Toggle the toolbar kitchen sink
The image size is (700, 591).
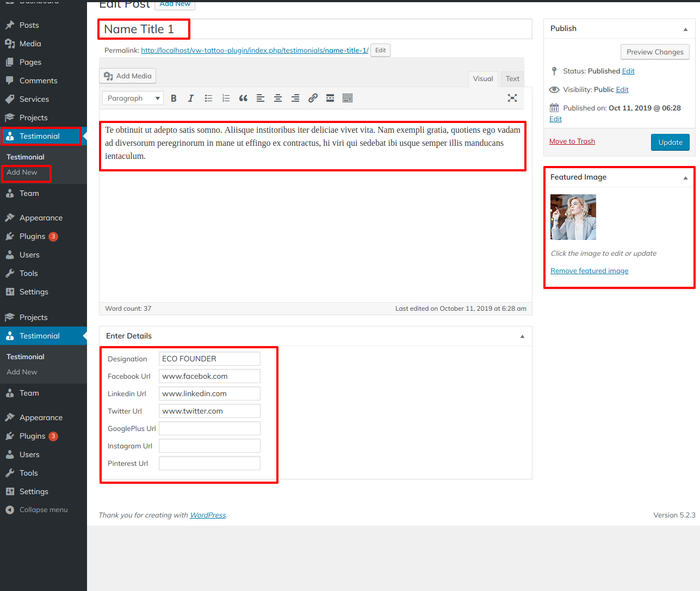pos(348,98)
